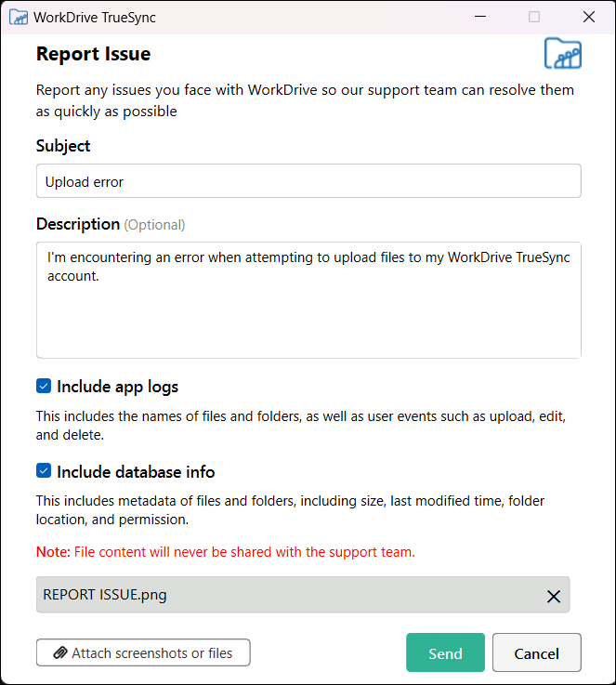
Task: Click the WorkDrive folder logo near Report Issue
Action: tap(563, 53)
